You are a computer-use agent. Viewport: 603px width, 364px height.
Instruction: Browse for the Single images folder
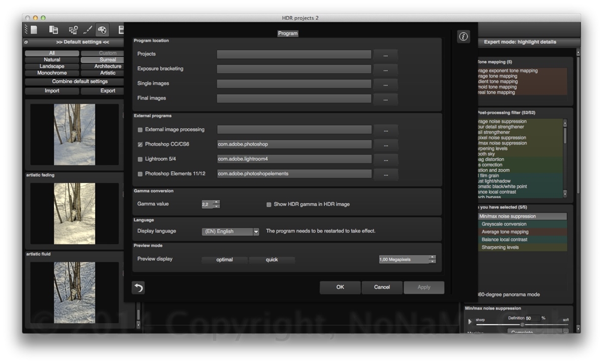pos(386,84)
